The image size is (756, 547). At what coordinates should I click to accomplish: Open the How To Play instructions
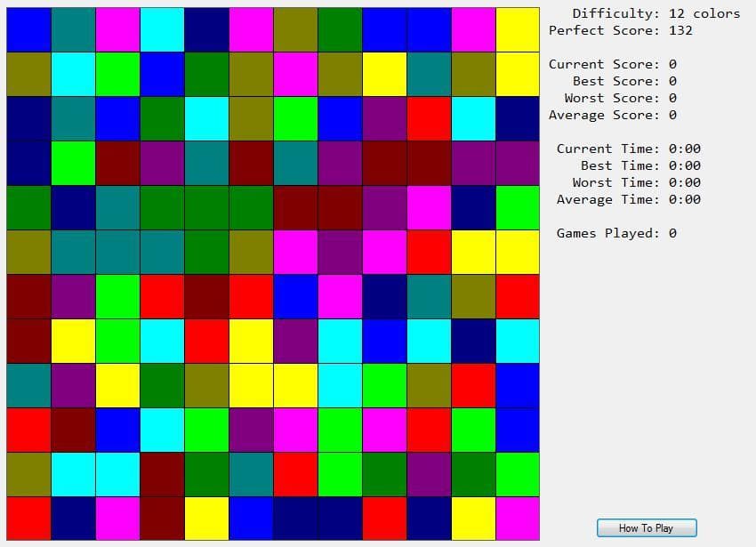[647, 527]
